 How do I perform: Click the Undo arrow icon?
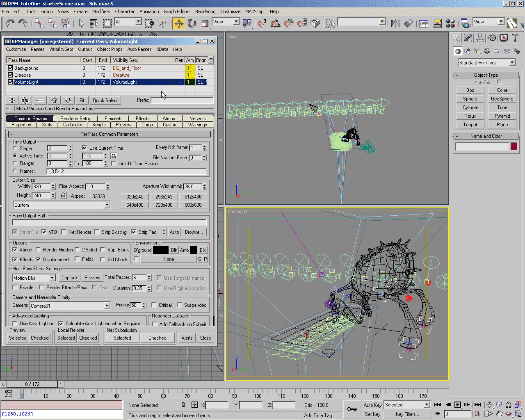point(10,23)
